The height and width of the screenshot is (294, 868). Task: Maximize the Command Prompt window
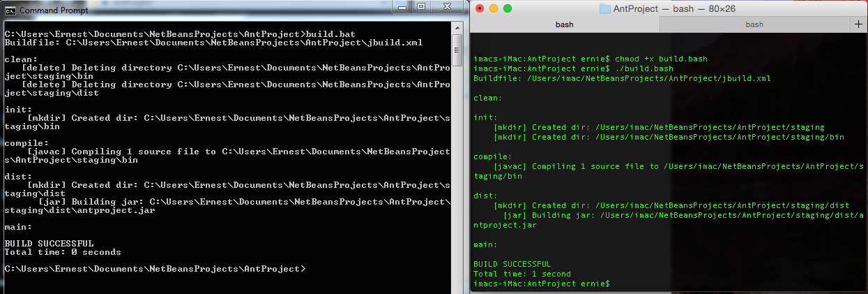[422, 8]
